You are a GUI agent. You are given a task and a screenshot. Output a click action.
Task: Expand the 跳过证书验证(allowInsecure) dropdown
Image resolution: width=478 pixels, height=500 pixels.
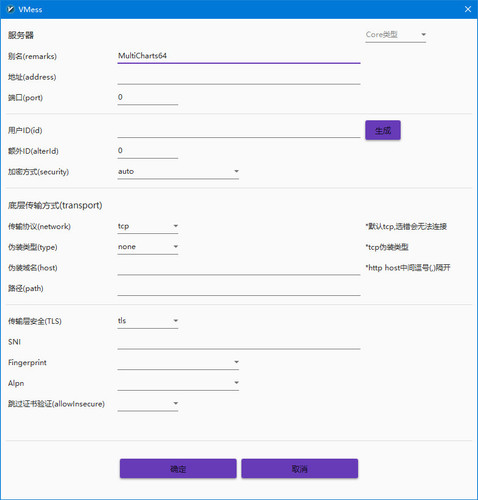click(x=148, y=404)
